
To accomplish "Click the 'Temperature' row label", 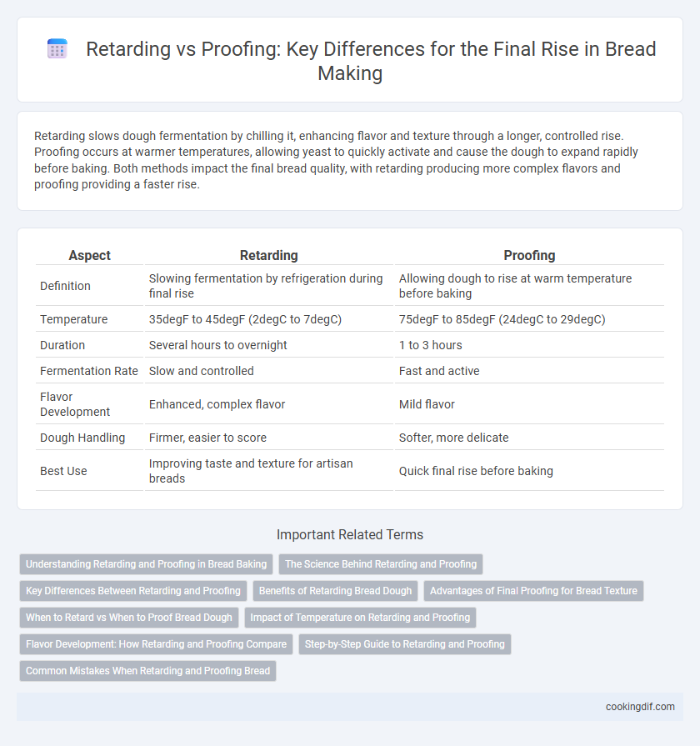I will (73, 319).
